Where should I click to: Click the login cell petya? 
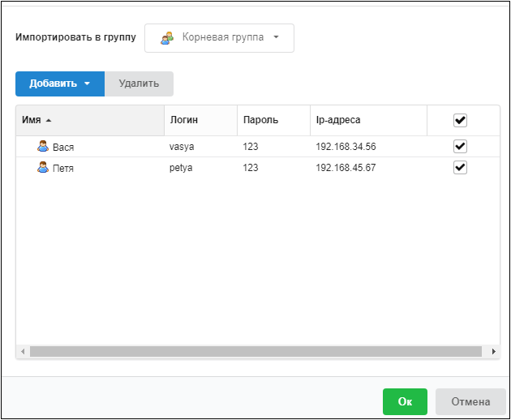181,168
